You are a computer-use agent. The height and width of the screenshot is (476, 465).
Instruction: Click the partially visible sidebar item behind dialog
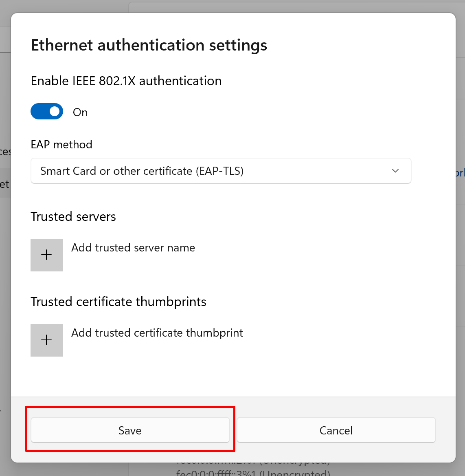(4, 184)
